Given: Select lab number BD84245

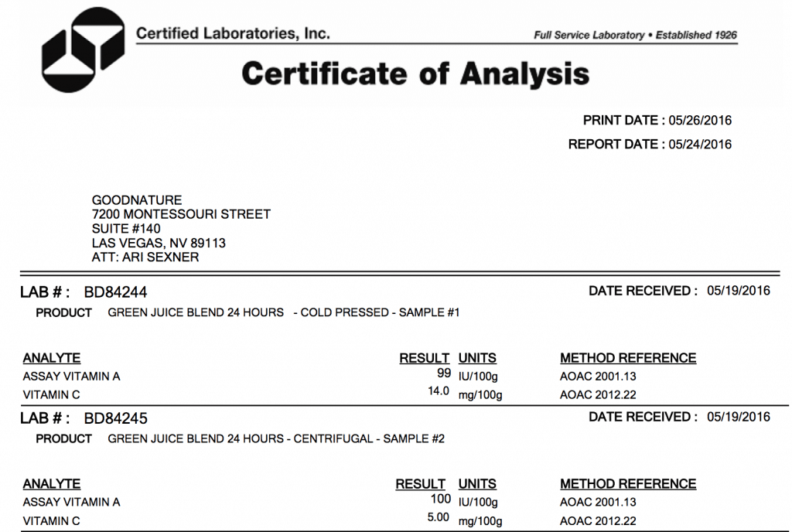Looking at the screenshot, I should pyautogui.click(x=116, y=418).
